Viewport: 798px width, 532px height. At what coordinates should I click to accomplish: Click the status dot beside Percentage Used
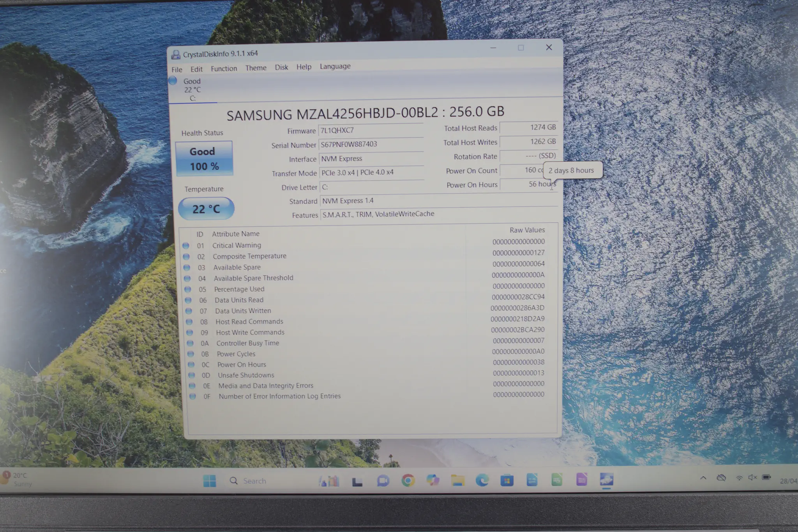(x=187, y=289)
